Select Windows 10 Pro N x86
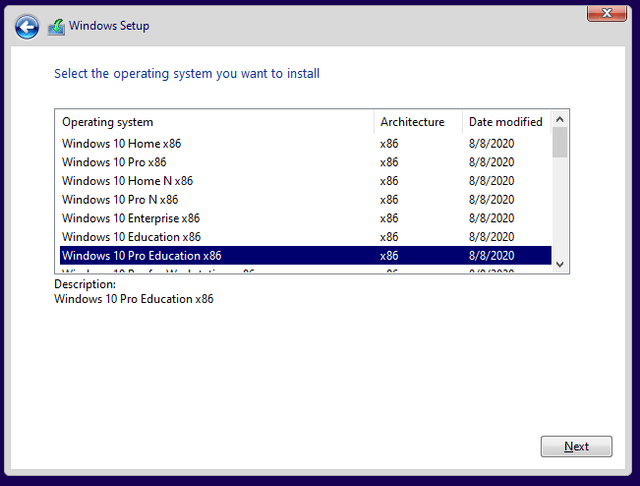The width and height of the screenshot is (640, 486). (305, 200)
